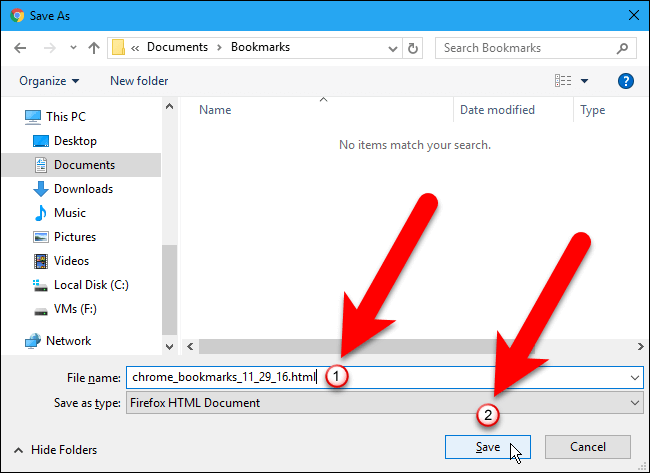The width and height of the screenshot is (650, 473).
Task: Click the change view layout icon
Action: (x=563, y=81)
